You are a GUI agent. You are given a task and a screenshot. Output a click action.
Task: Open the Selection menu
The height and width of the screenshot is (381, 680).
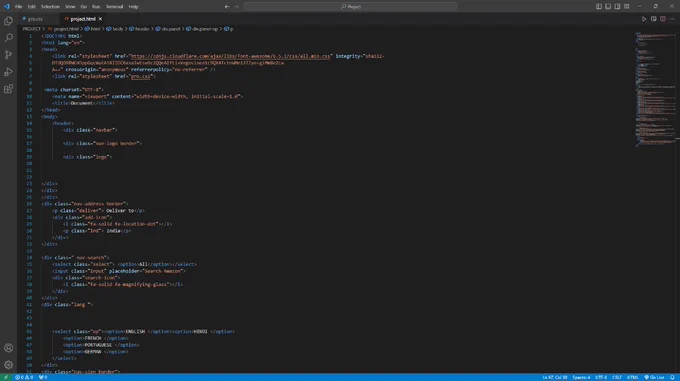50,7
